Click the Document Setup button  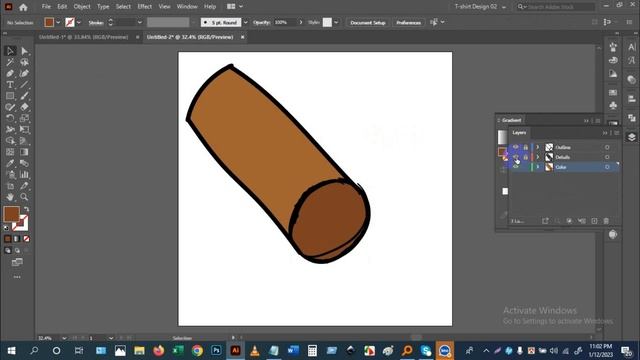(368, 22)
